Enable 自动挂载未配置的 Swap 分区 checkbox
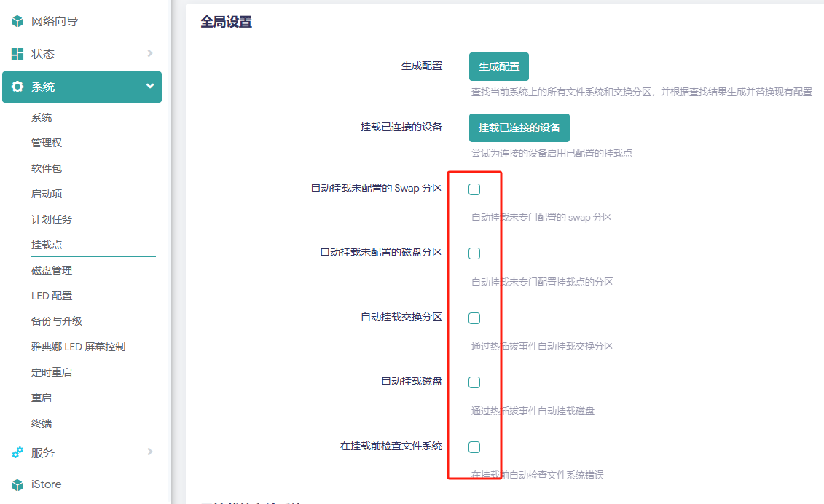824x504 pixels. pyautogui.click(x=474, y=189)
